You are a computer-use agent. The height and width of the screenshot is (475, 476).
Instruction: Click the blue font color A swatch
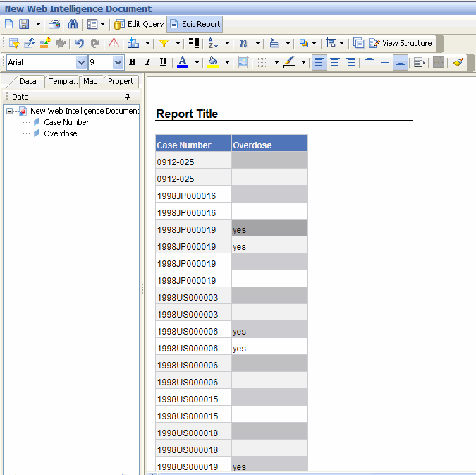coord(183,62)
